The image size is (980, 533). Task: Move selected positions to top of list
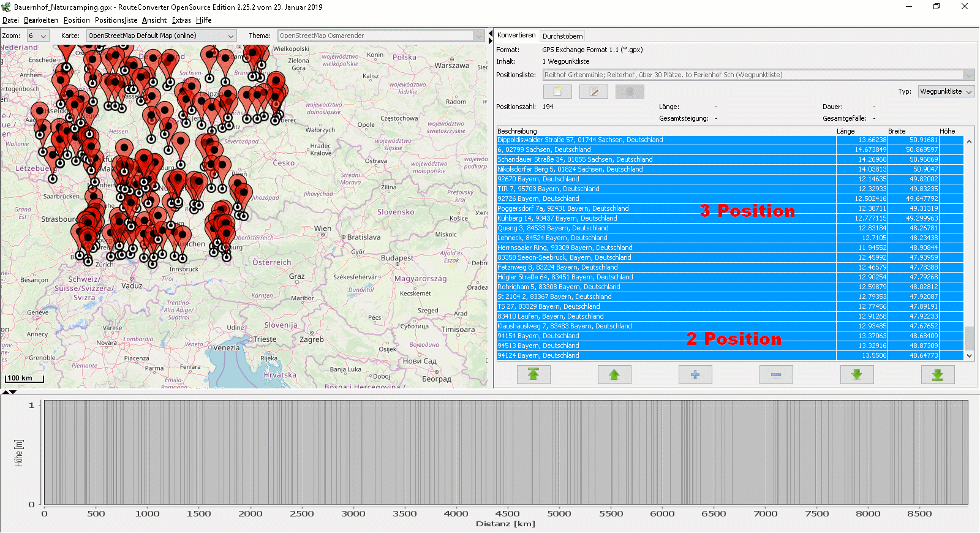(x=533, y=374)
